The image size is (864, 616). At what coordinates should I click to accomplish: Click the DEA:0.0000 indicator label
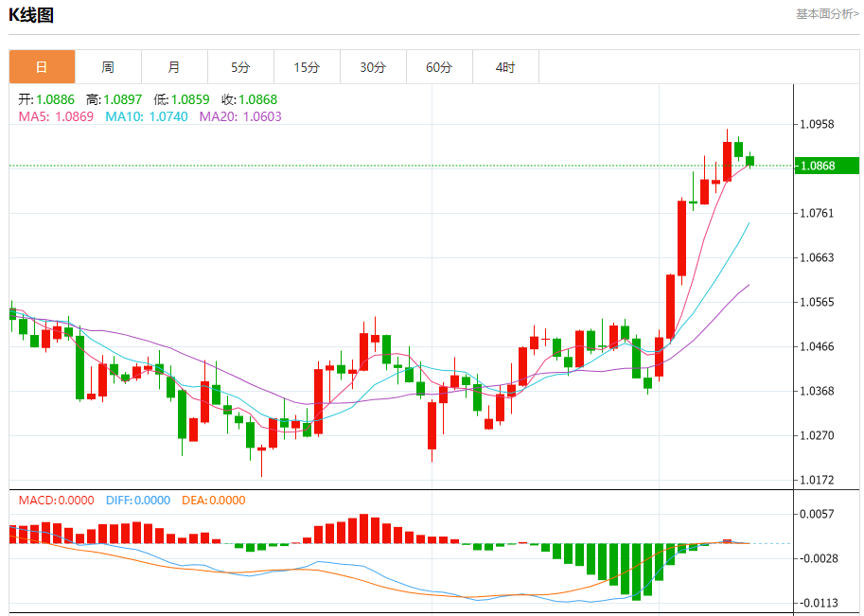coord(213,501)
